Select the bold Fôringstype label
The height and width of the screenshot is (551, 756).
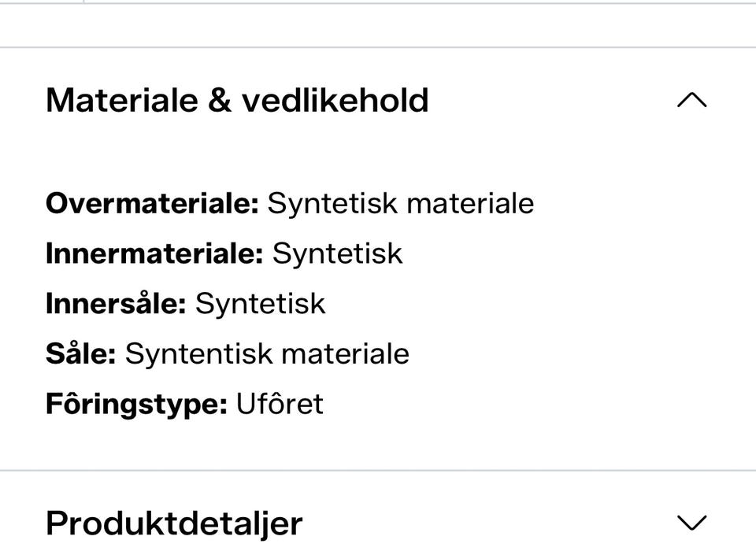coord(136,405)
